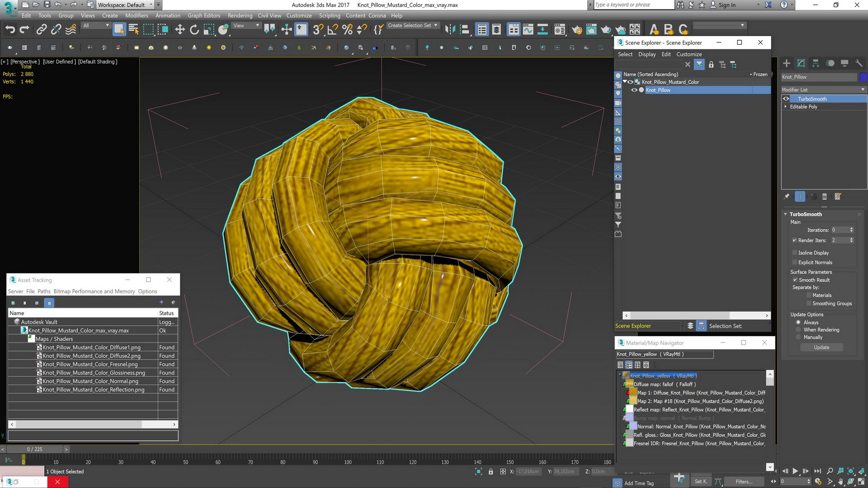
Task: Click Configure Modifier Sets icon
Action: pos(838,197)
